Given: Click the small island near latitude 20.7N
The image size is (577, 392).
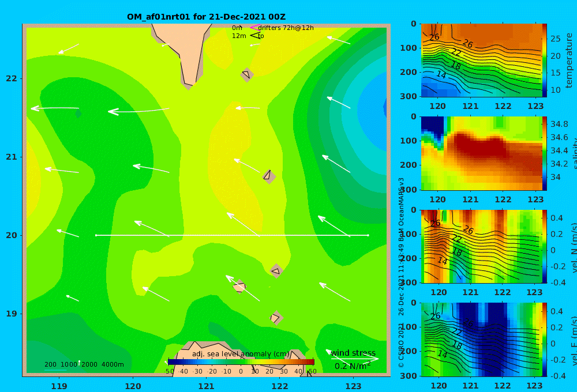Looking at the screenshot, I should pos(269,176).
